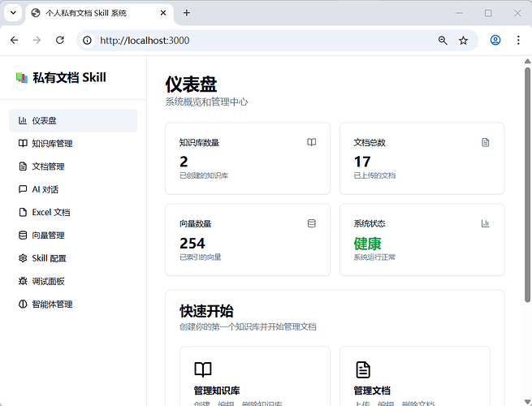Click the 已索引的向量 caption
532x406 pixels.
(200, 257)
